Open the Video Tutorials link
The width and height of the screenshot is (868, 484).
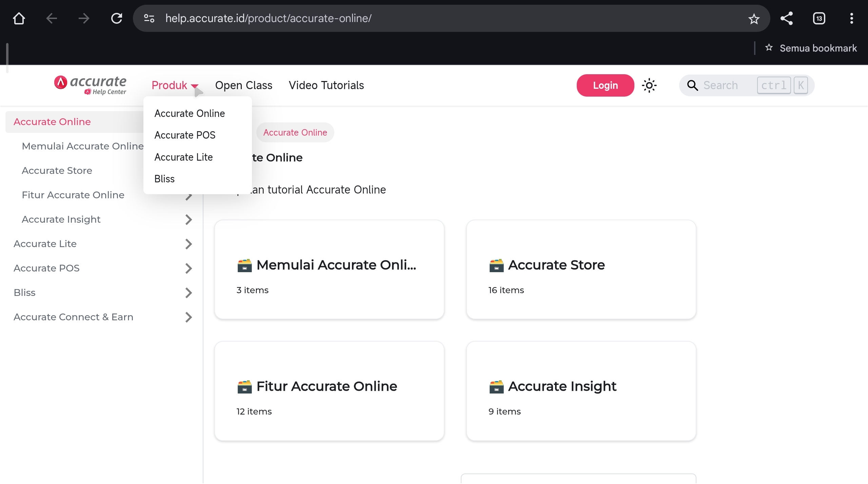pos(326,85)
